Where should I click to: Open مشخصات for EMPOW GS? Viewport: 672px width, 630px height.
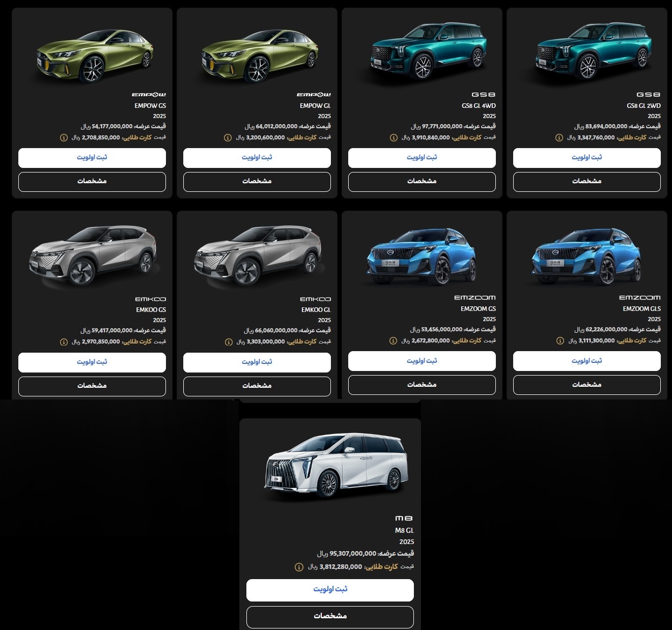pos(92,182)
